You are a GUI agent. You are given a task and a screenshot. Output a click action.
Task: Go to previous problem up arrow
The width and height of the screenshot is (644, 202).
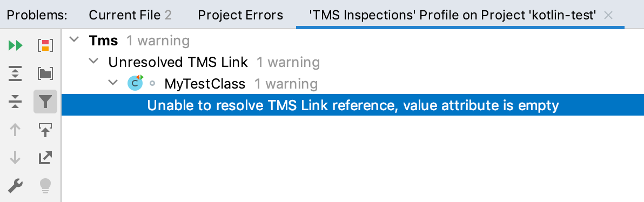(x=15, y=130)
